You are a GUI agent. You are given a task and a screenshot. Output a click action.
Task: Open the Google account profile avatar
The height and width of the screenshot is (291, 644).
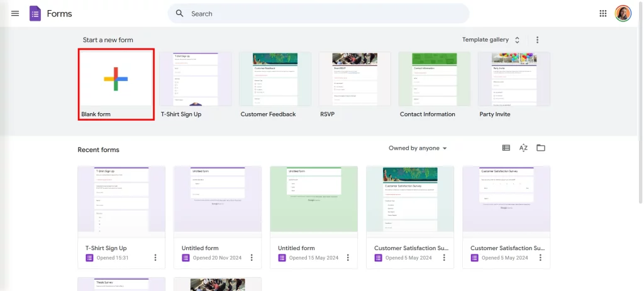(623, 13)
